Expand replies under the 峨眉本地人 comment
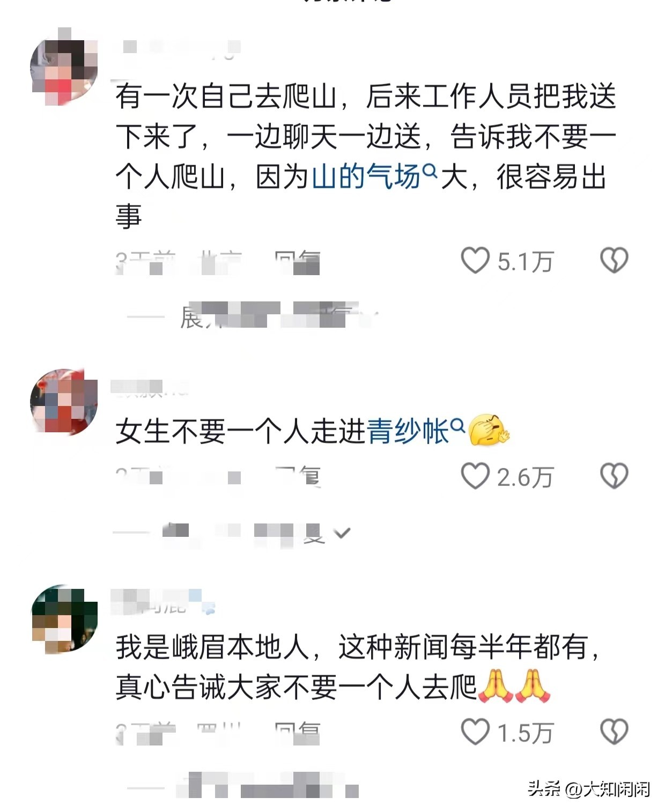665x812 pixels. pos(242,788)
